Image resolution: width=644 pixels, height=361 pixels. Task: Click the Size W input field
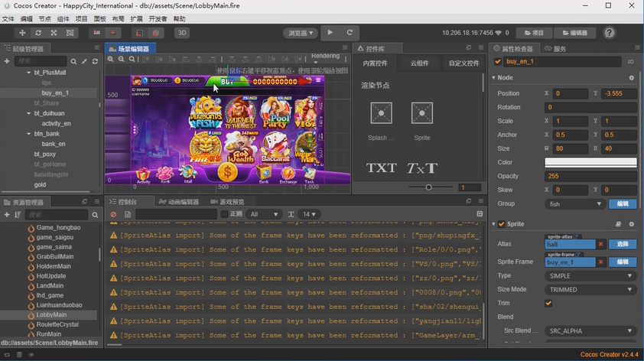click(570, 148)
